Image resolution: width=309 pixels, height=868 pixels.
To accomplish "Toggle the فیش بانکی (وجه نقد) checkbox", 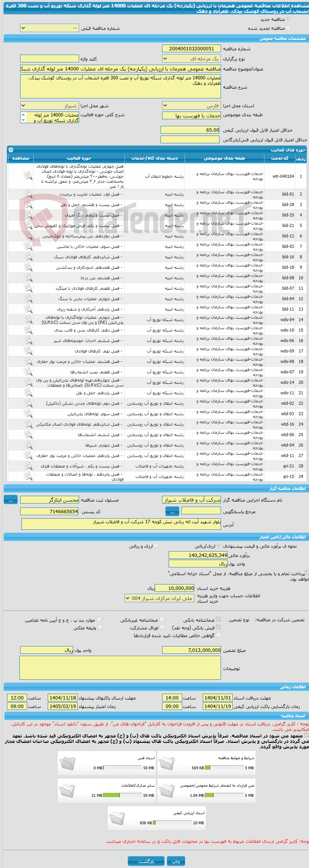I will 218,627.
